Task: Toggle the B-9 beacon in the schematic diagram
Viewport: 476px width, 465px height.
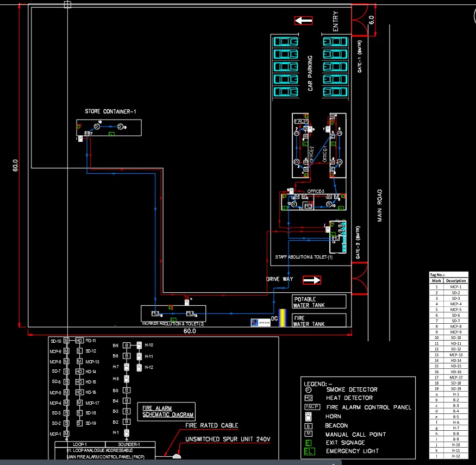Action: pyautogui.click(x=127, y=345)
